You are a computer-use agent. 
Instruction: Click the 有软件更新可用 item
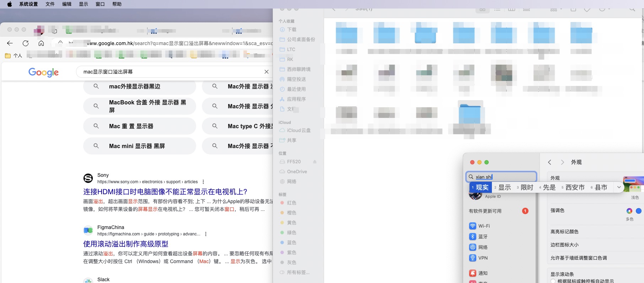[485, 211]
